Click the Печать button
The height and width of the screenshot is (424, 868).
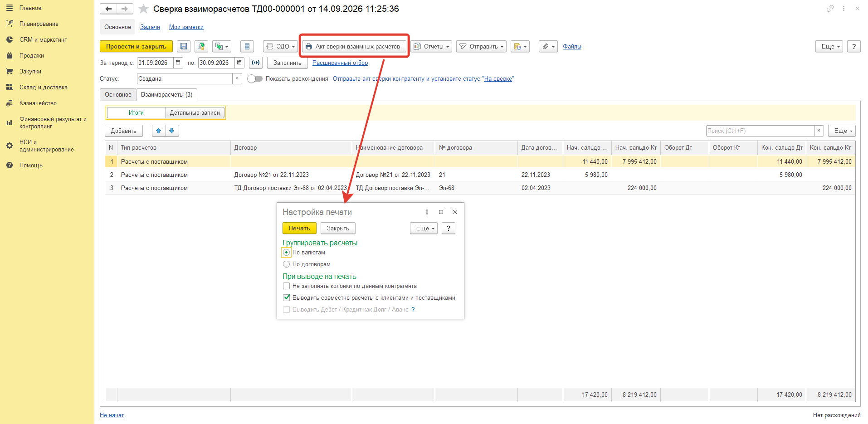click(x=299, y=228)
